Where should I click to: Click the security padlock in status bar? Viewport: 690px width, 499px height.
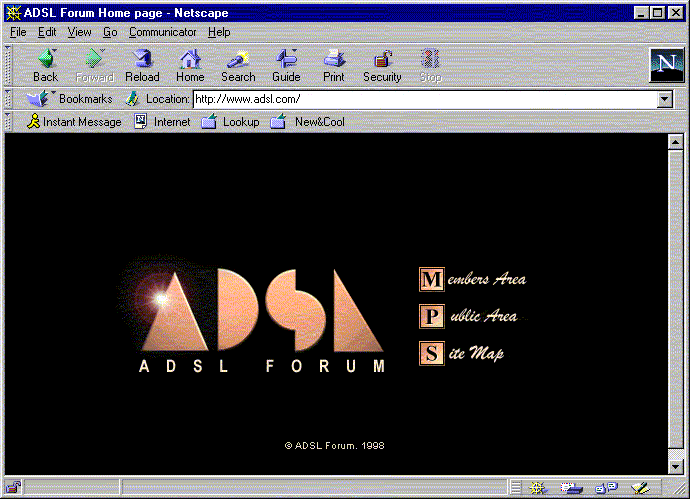pyautogui.click(x=13, y=488)
